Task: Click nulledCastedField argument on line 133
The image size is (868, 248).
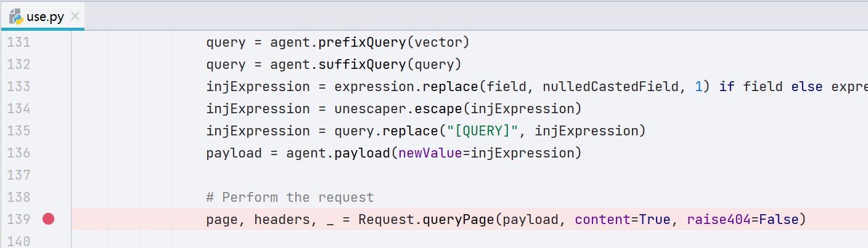Action: click(610, 87)
